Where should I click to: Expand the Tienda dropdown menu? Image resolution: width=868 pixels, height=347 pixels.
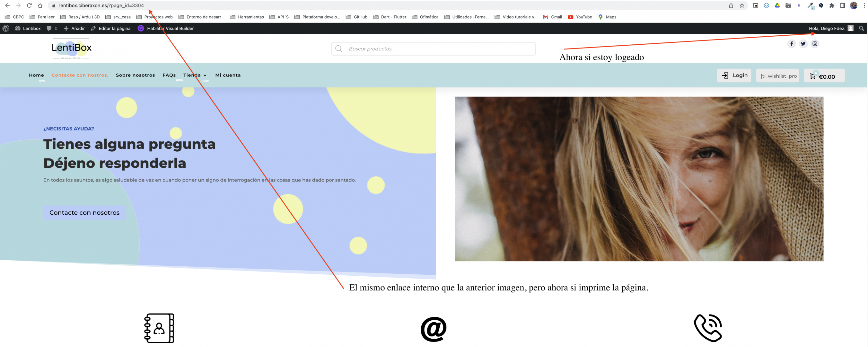195,75
